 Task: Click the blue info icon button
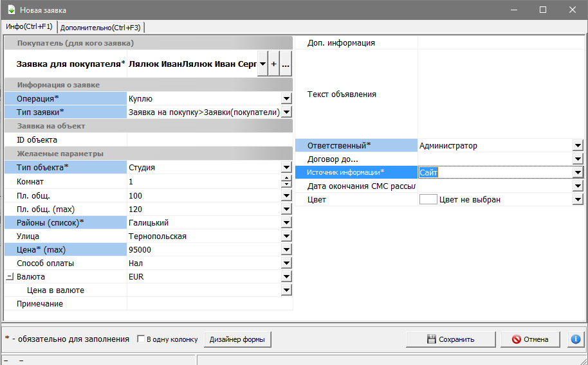575,339
